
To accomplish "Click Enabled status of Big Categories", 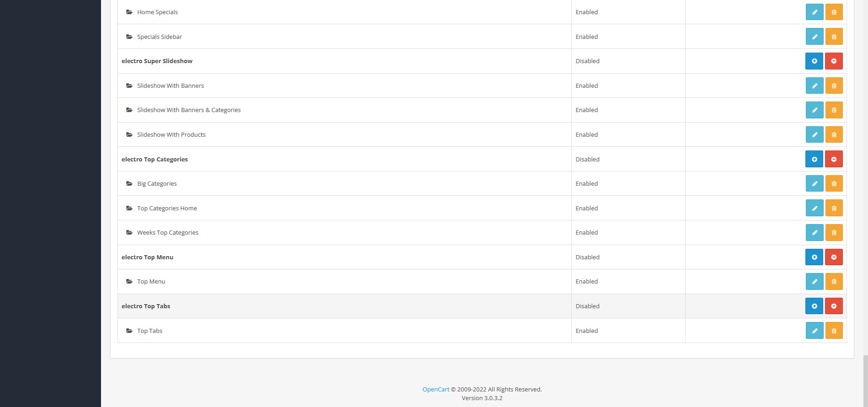I will coord(586,183).
